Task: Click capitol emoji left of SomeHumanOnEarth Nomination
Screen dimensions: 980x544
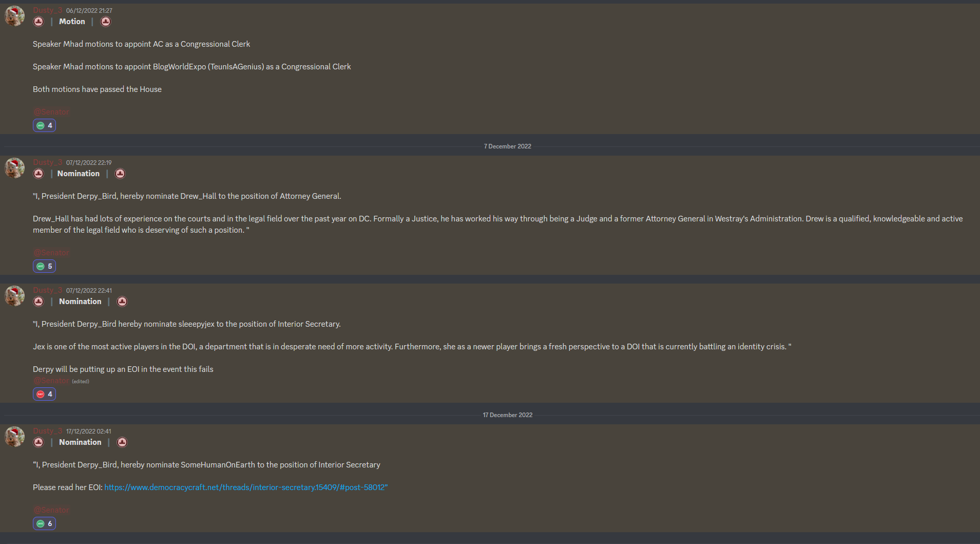Action: (x=39, y=442)
